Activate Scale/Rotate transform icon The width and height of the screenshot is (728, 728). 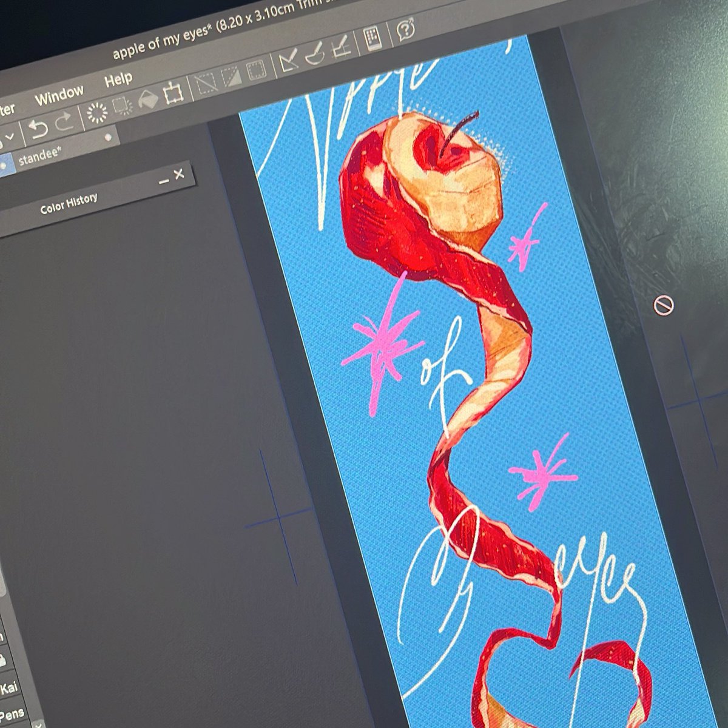[x=174, y=93]
